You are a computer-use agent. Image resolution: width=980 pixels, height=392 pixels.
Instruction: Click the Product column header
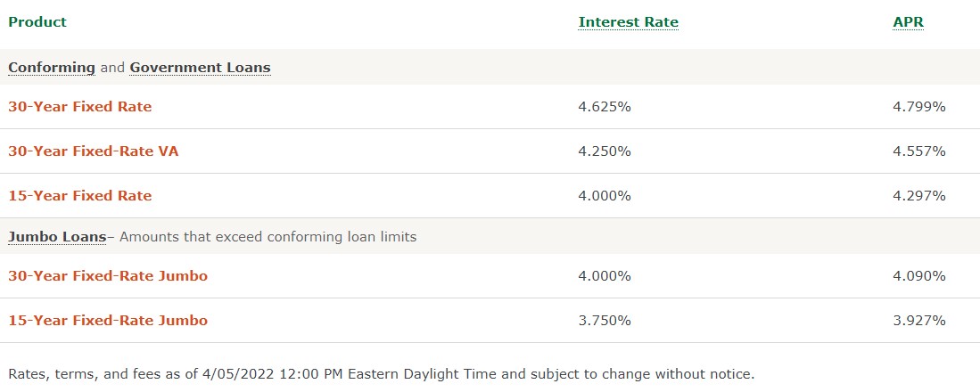[37, 22]
